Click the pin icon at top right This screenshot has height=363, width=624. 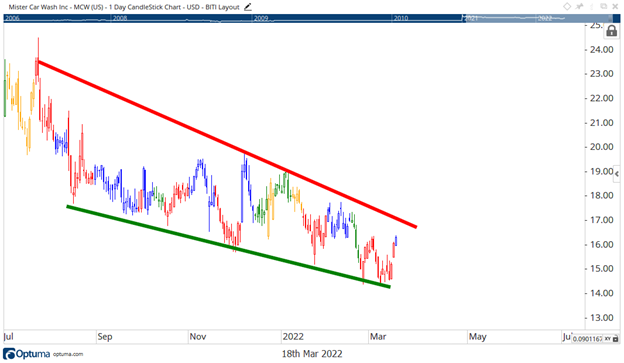pos(580,6)
